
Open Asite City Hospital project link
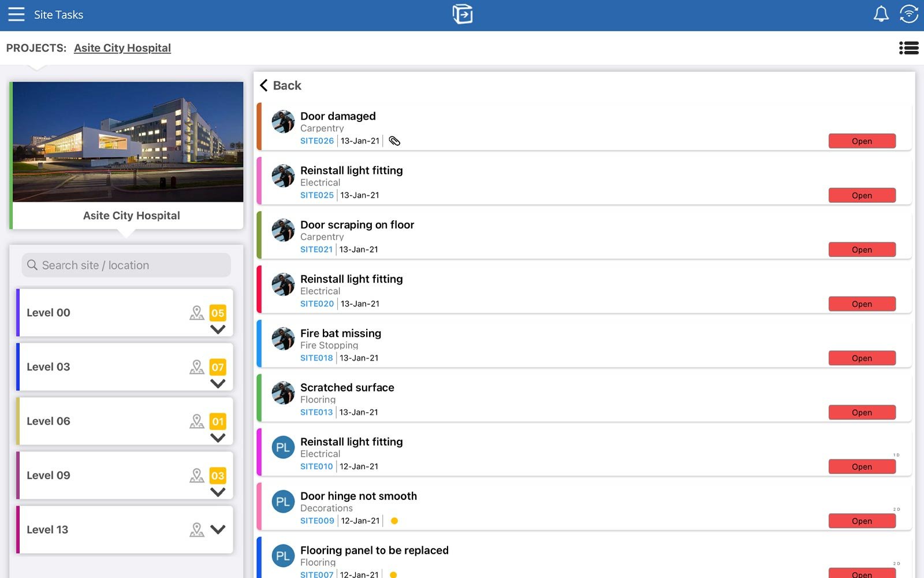tap(122, 48)
